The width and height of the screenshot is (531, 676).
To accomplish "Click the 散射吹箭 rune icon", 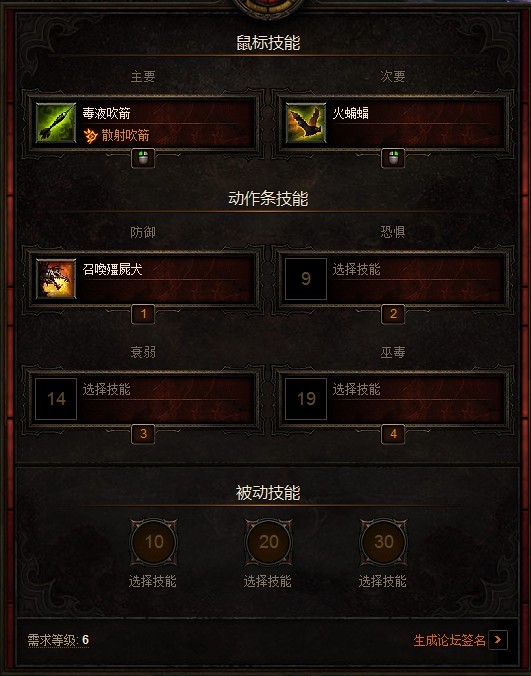I will (91, 136).
